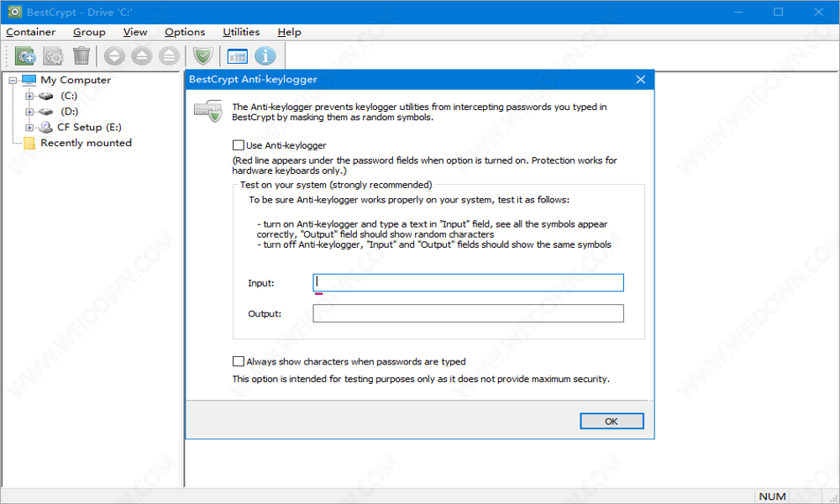Click the single-bar eject toolbar icon

coord(142,55)
